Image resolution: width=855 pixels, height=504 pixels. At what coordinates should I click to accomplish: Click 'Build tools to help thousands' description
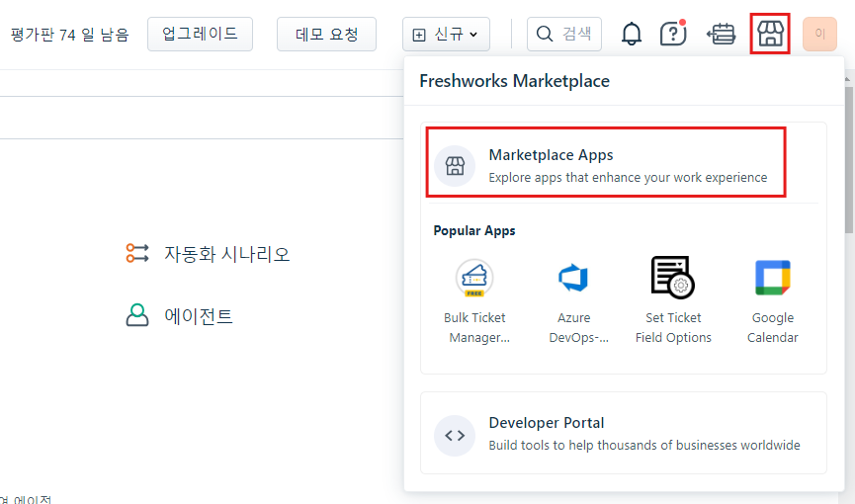[x=644, y=445]
